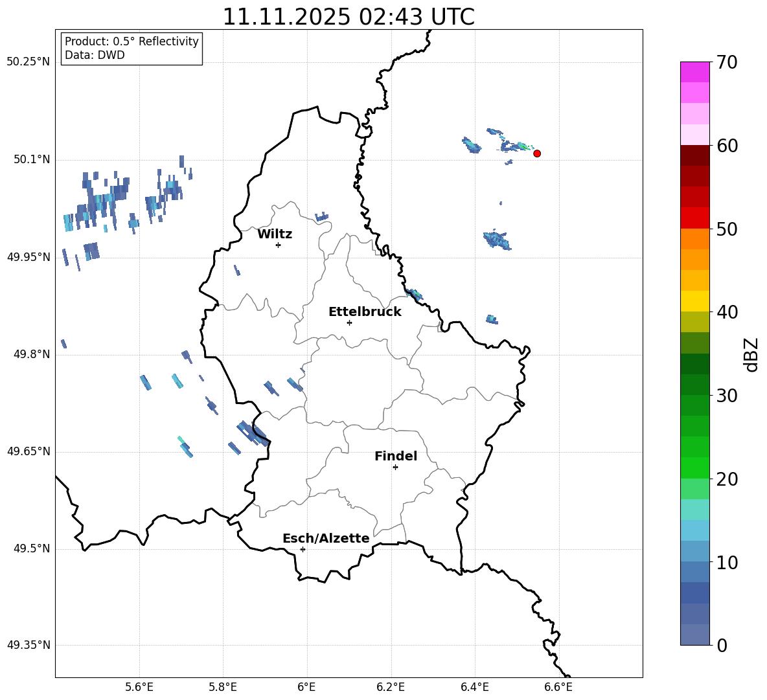Click the 30 colorbar tick label
This screenshot has height=700, width=767.
coord(727,396)
